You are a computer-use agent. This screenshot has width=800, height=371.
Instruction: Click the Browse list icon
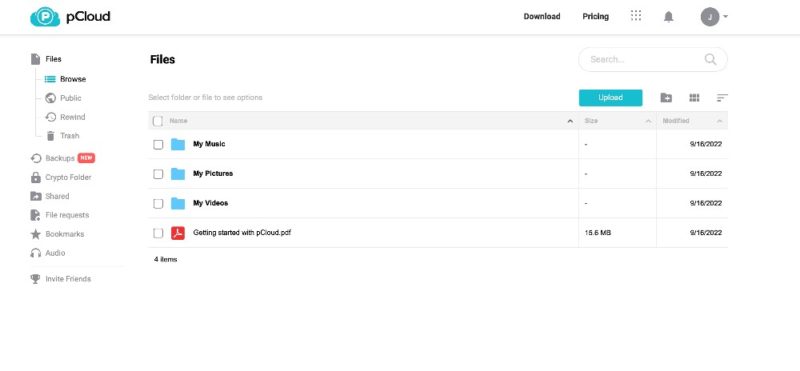point(50,79)
